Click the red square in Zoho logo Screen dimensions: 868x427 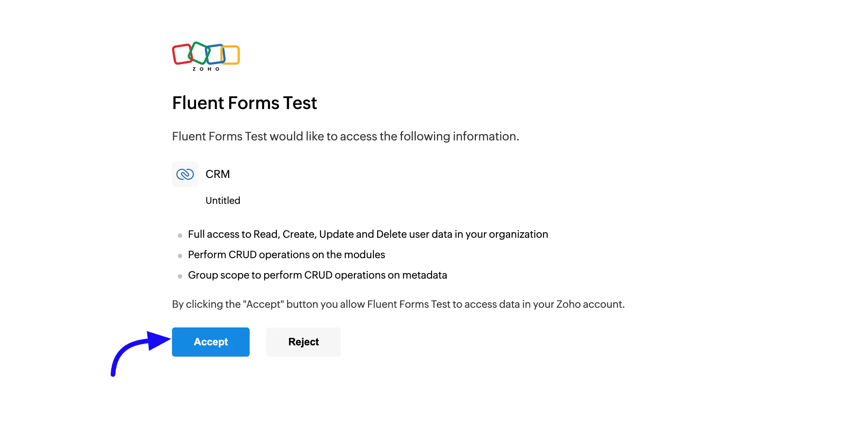click(x=182, y=54)
